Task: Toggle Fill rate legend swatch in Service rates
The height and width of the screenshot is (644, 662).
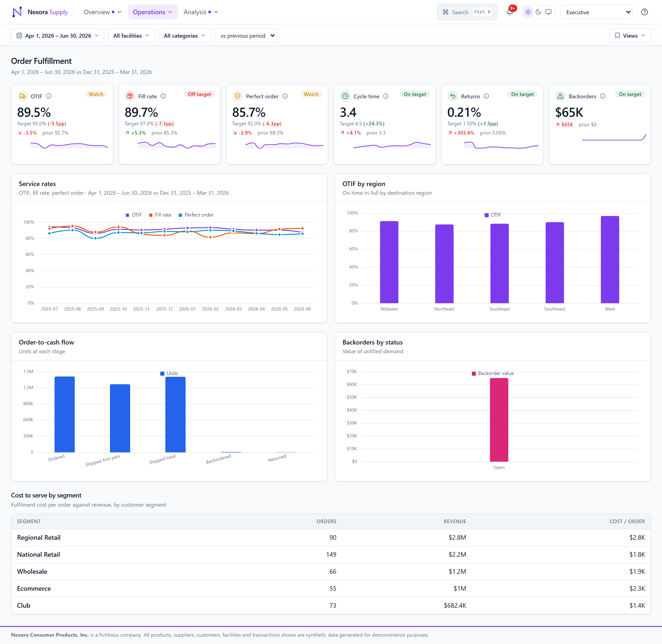Action: [x=151, y=215]
